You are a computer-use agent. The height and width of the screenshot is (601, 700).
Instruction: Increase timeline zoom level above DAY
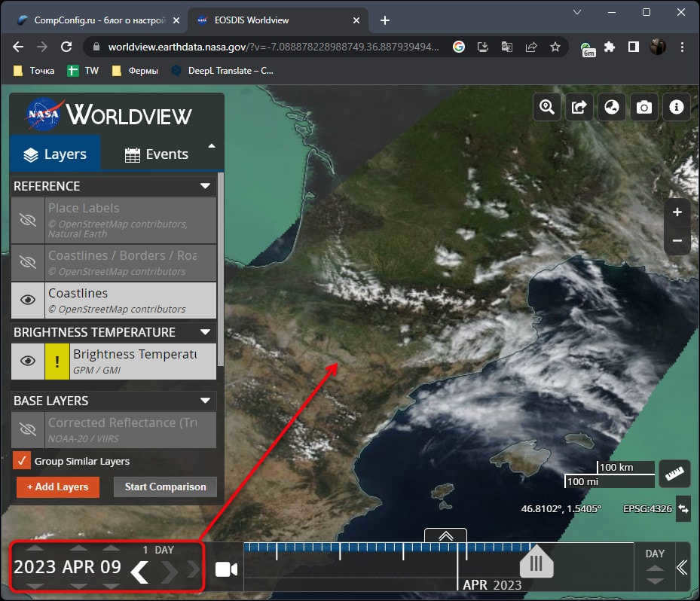[x=655, y=569]
